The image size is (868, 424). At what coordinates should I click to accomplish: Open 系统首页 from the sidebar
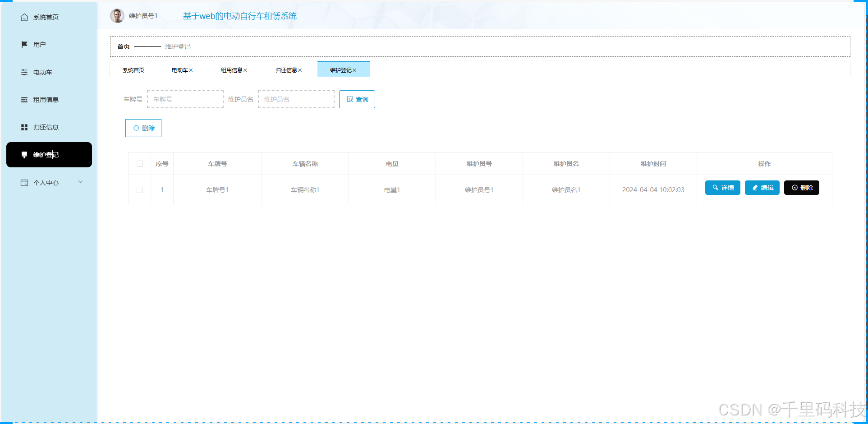(49, 17)
